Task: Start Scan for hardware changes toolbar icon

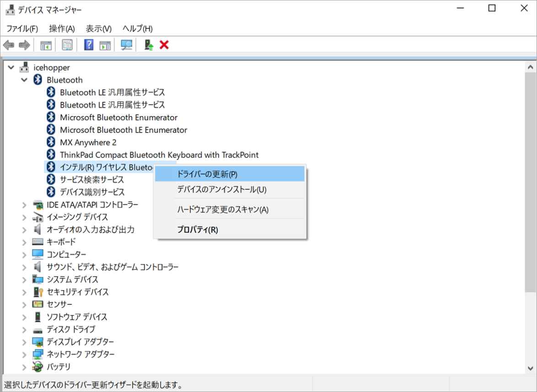Action: pyautogui.click(x=127, y=45)
